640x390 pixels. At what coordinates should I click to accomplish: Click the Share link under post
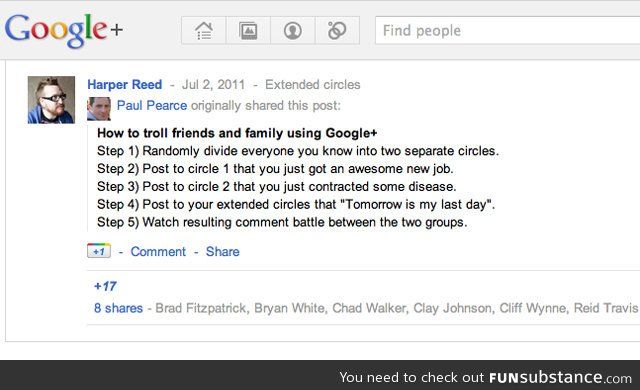[222, 251]
